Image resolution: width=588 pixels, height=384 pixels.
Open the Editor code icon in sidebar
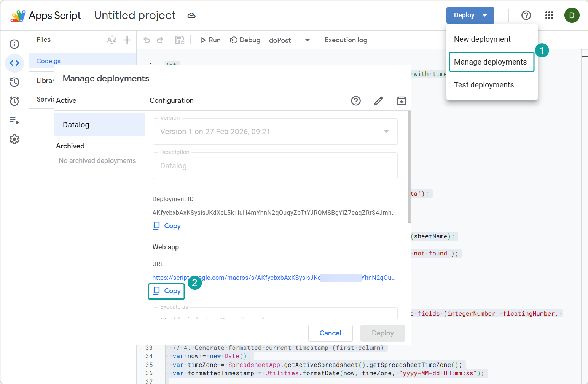14,63
